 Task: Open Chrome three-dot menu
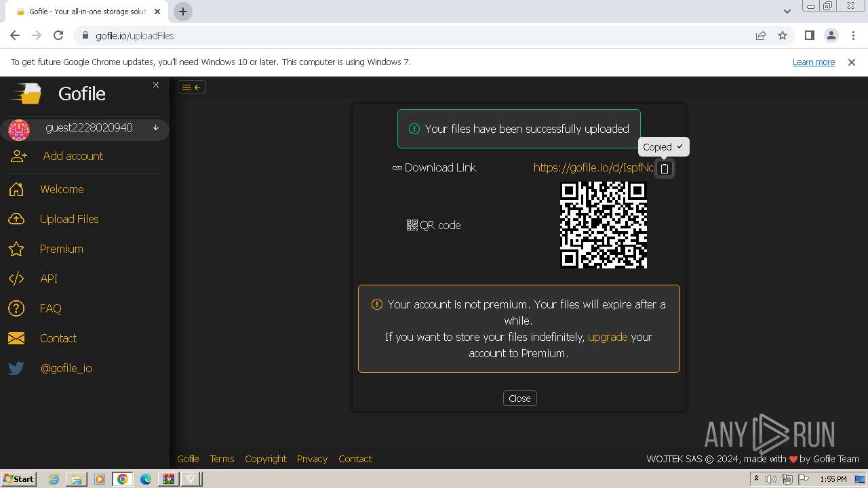click(x=852, y=36)
